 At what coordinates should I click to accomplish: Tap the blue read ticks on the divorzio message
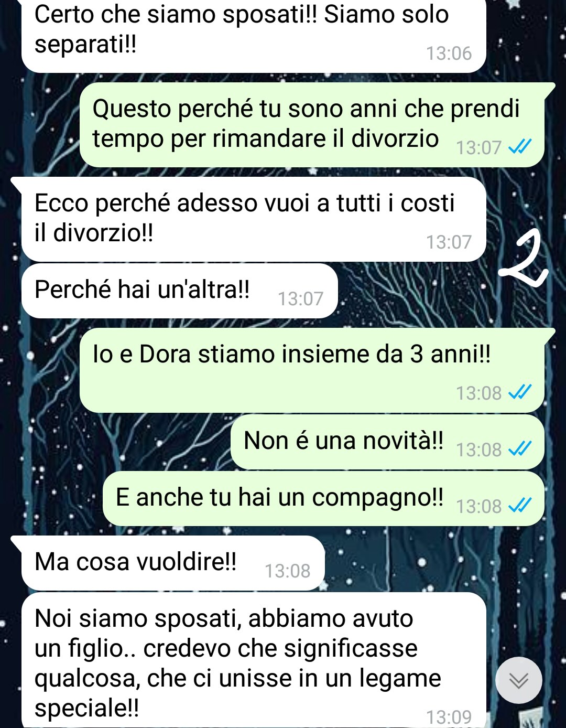[520, 147]
